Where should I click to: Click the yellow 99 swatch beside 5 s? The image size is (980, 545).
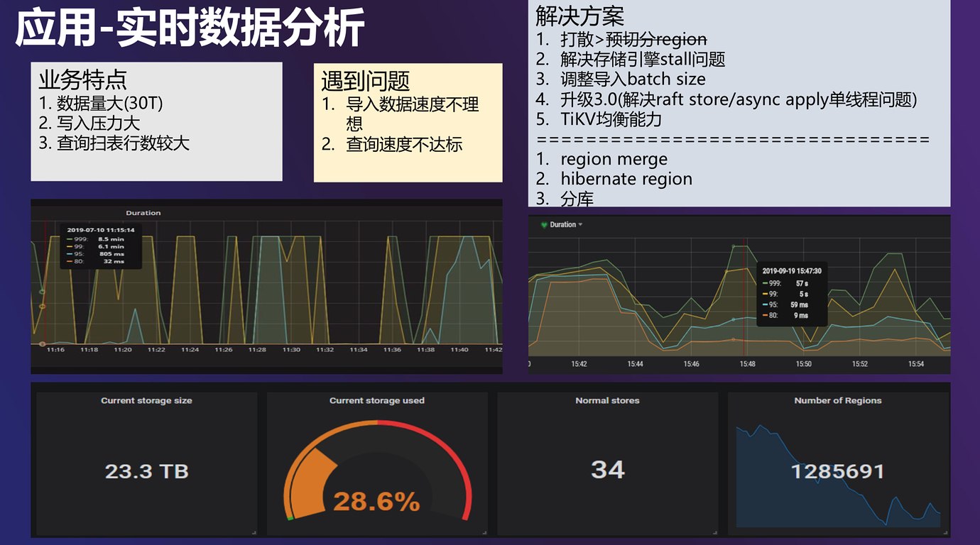point(766,294)
